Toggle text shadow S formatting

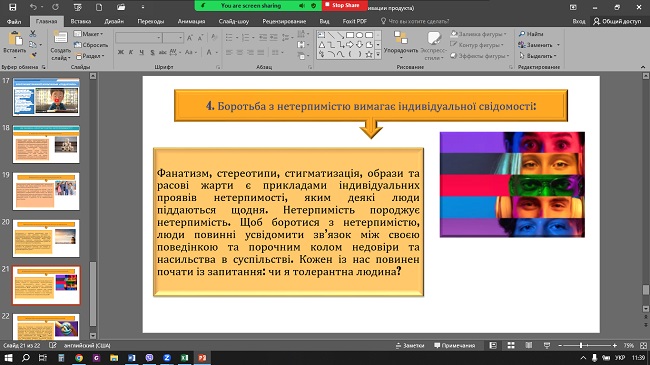pyautogui.click(x=152, y=52)
